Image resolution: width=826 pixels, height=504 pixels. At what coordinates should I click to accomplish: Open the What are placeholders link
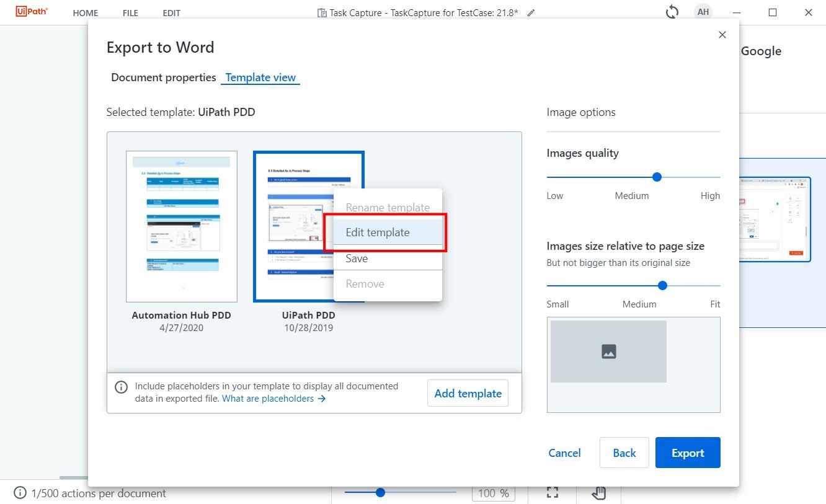[x=273, y=399]
